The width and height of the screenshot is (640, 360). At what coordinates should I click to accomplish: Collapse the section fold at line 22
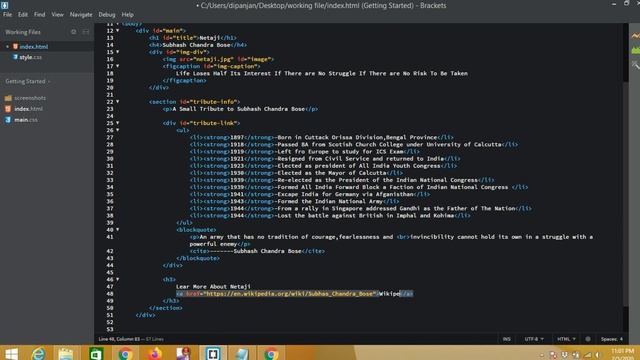[118, 102]
